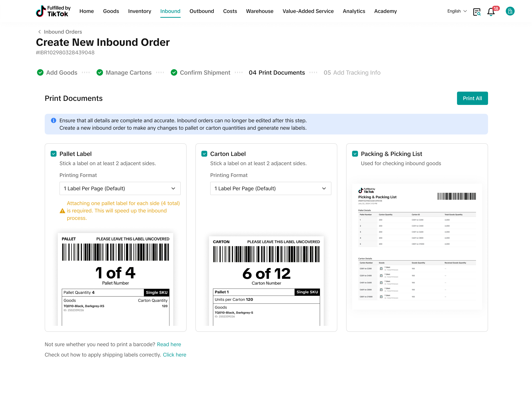Screen dimensions: 532x399
Task: Toggle Packing & Picking List checkbox
Action: (x=355, y=154)
